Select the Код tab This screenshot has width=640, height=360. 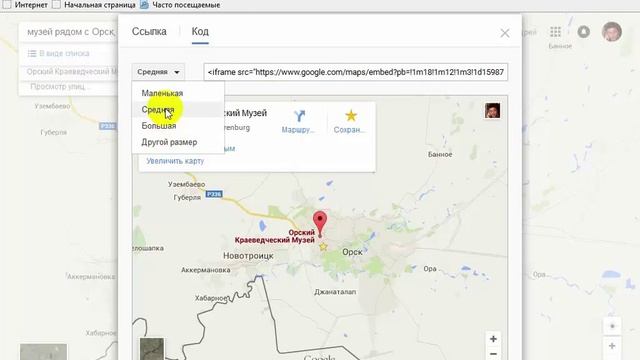[x=200, y=31]
